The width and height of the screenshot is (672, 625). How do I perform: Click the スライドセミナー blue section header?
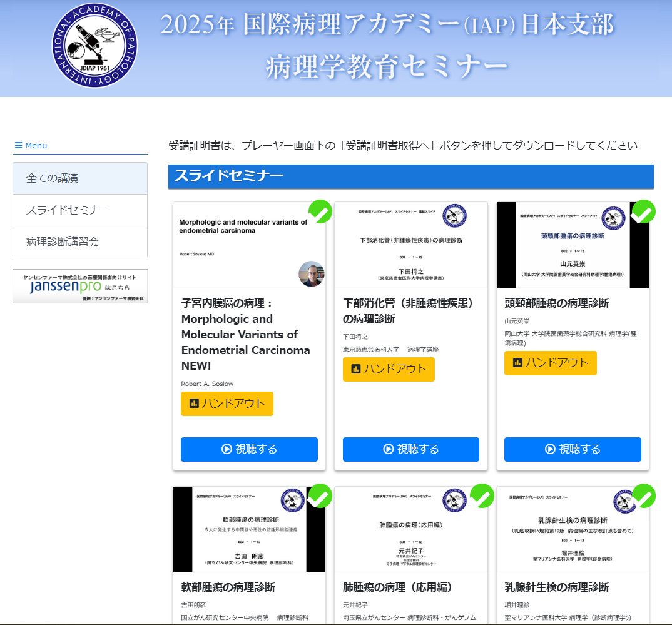411,176
